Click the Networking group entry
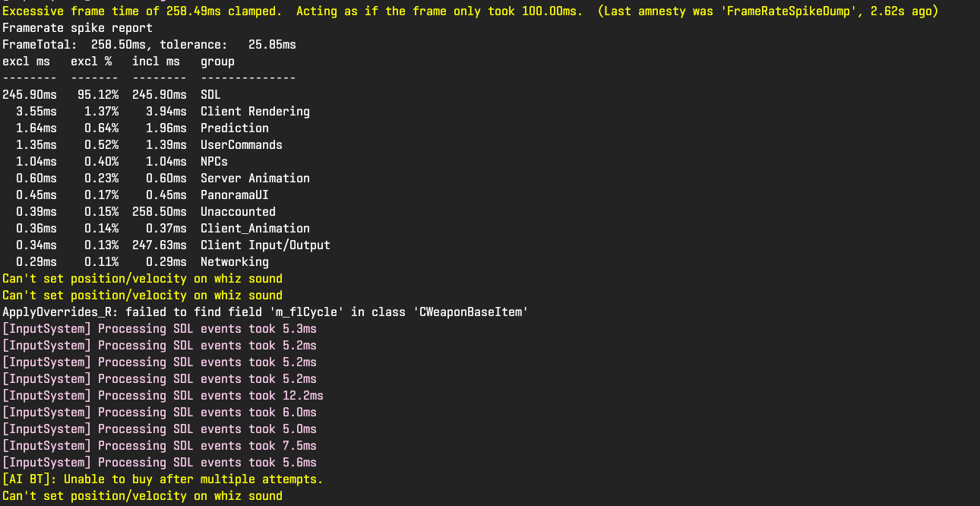980x506 pixels. [234, 262]
